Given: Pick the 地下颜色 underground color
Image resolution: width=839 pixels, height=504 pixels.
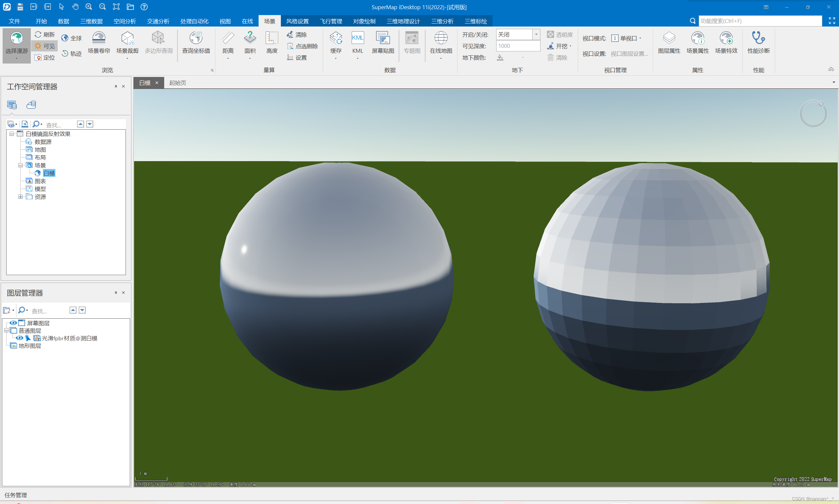Looking at the screenshot, I should tap(500, 58).
